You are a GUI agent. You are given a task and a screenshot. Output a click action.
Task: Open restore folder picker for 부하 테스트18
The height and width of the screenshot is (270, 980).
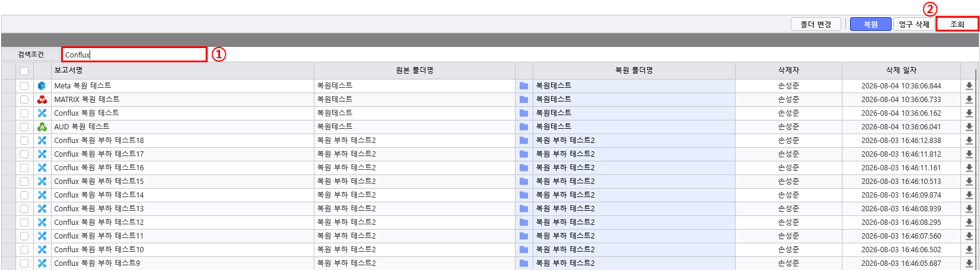(524, 141)
